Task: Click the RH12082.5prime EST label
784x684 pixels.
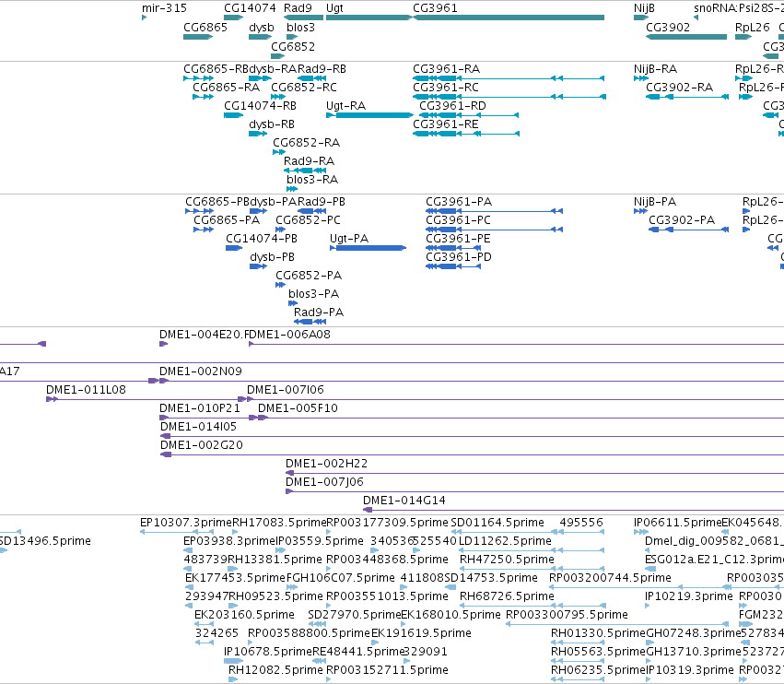Action: coord(275,670)
